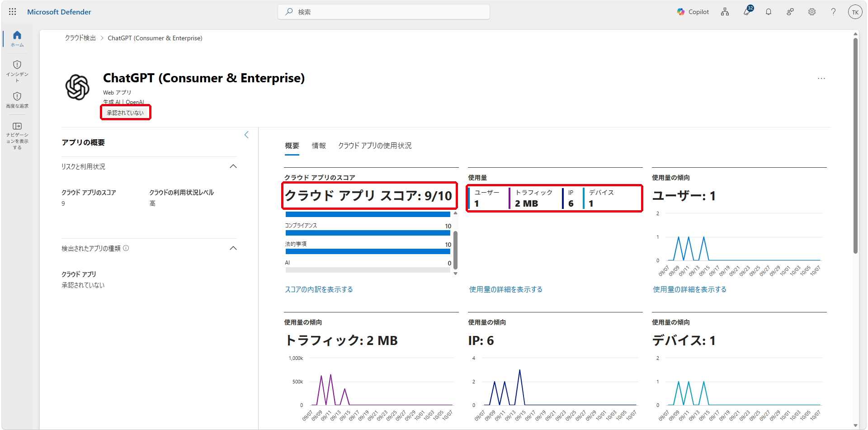Switch to the 情報 tab
Image resolution: width=868 pixels, height=430 pixels.
(319, 146)
